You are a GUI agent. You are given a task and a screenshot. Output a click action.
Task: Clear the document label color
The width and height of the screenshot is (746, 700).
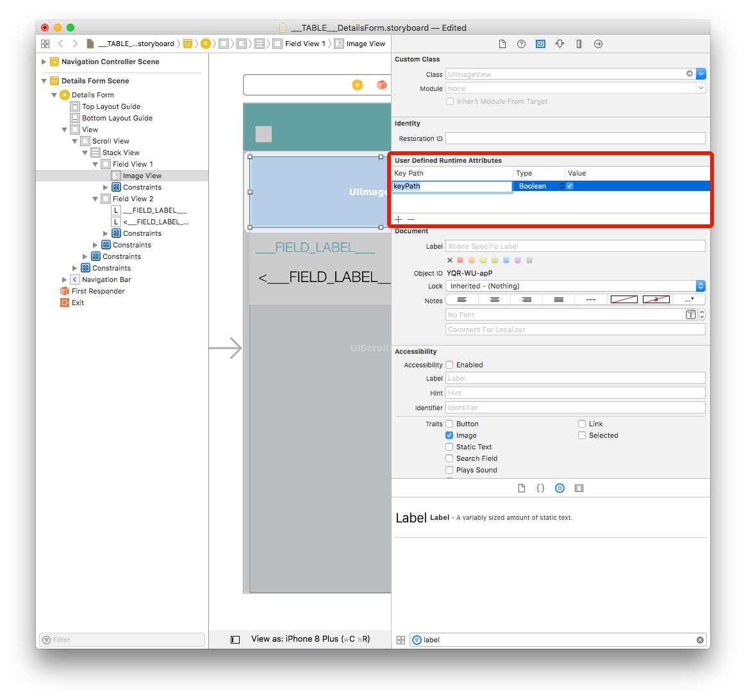point(450,260)
